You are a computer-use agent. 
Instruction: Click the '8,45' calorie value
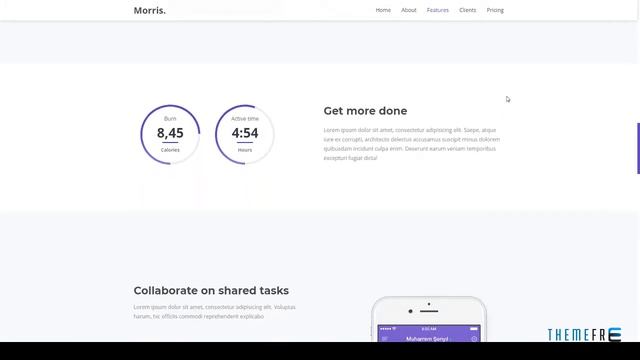170,133
